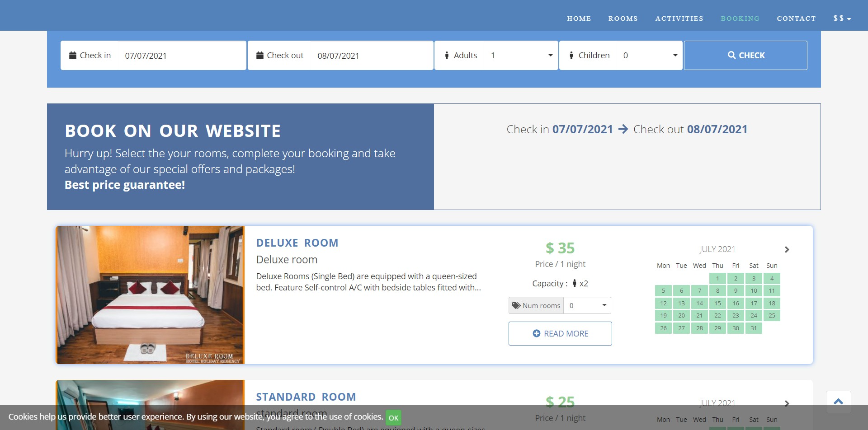
Task: Click the JULY 2021 Deluxe calendar heading
Action: (x=717, y=249)
